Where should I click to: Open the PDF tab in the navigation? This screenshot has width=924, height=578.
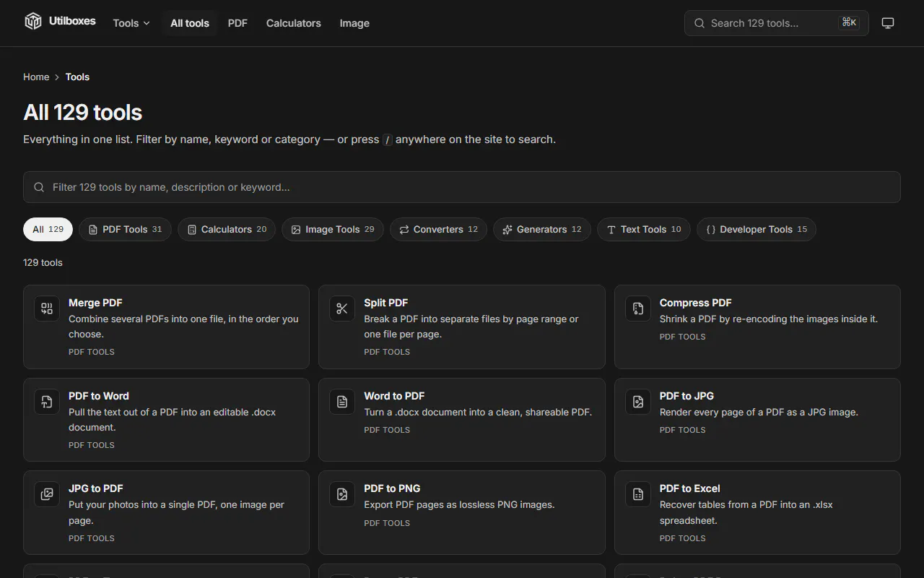237,23
